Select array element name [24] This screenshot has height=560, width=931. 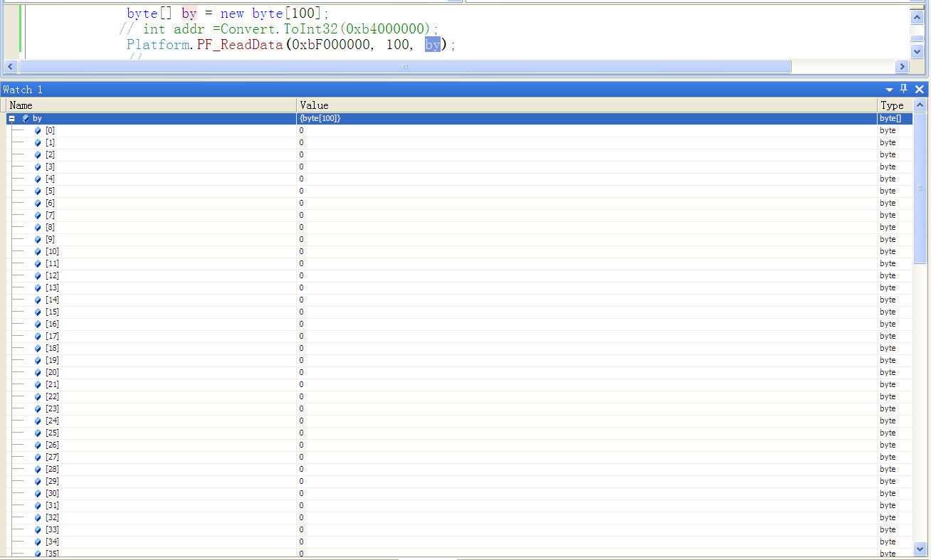(x=52, y=421)
